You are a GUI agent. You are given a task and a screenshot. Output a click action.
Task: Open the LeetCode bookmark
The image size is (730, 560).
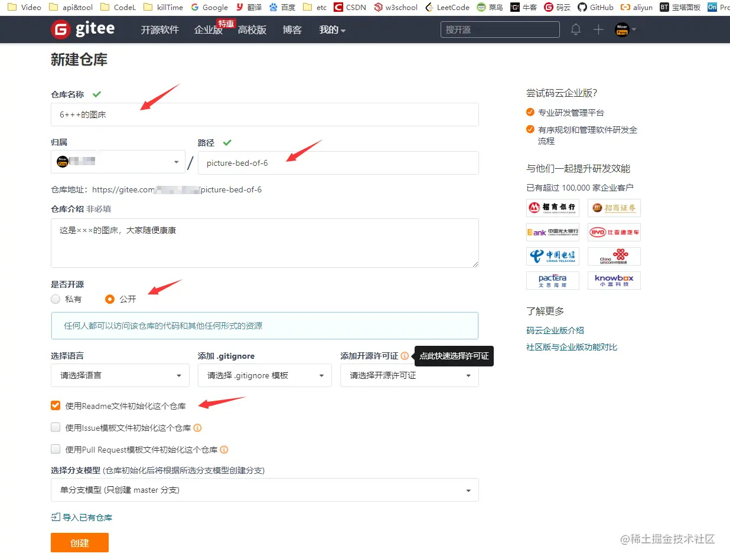click(x=447, y=8)
